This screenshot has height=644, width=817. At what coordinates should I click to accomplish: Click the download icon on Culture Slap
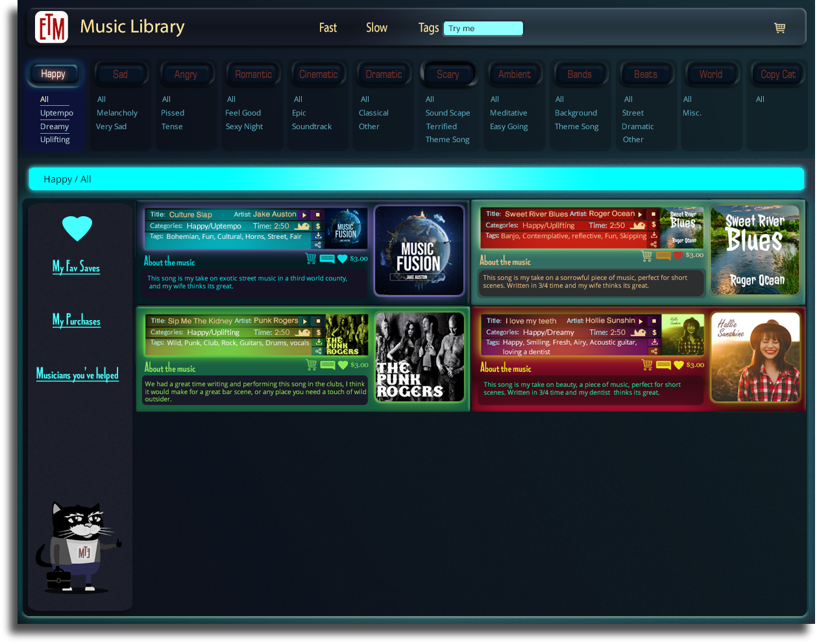tap(318, 236)
